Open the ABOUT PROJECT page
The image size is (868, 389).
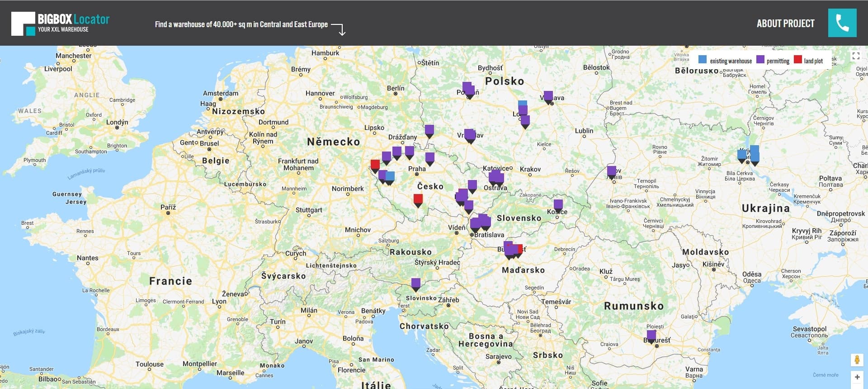coord(785,24)
